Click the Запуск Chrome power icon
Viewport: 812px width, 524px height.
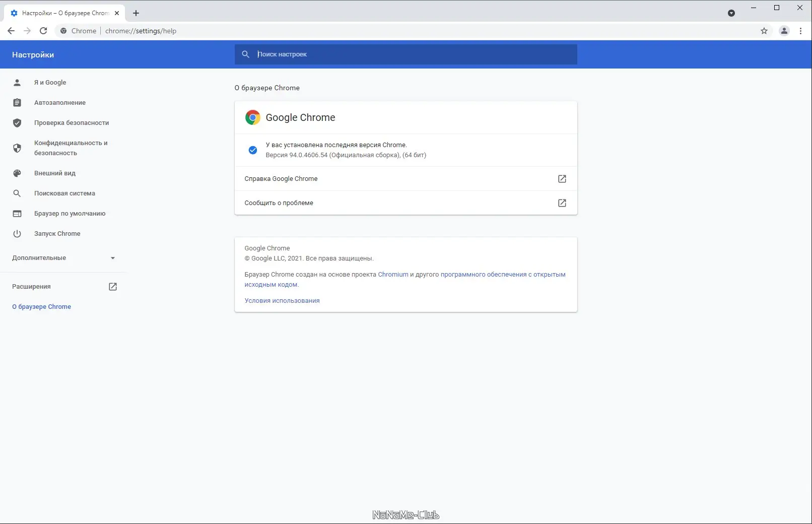click(x=17, y=233)
